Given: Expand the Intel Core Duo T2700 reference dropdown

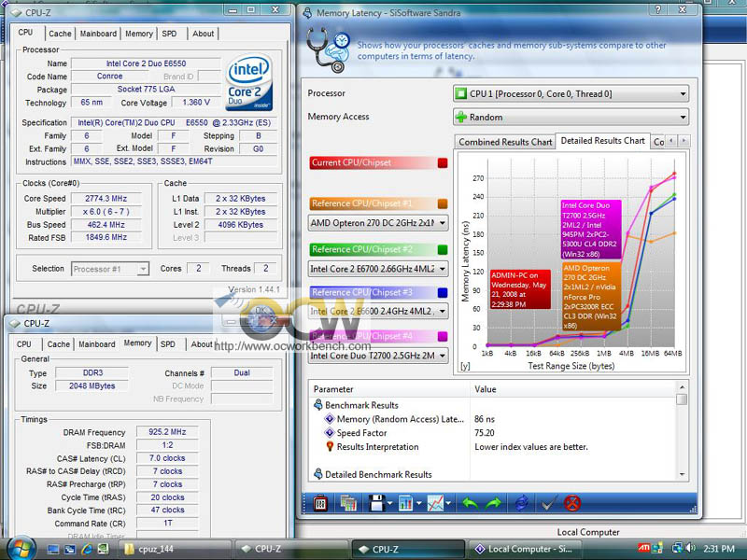Looking at the screenshot, I should pos(378,356).
